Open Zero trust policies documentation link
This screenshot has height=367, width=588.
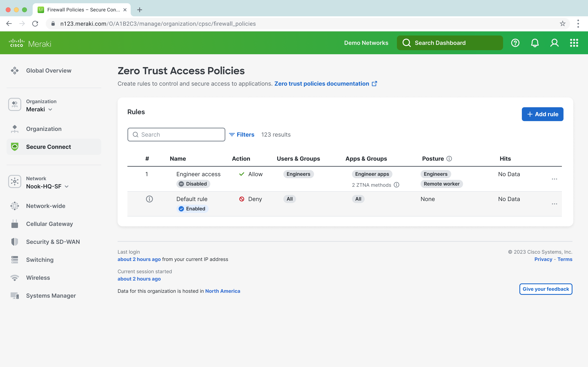pyautogui.click(x=321, y=84)
